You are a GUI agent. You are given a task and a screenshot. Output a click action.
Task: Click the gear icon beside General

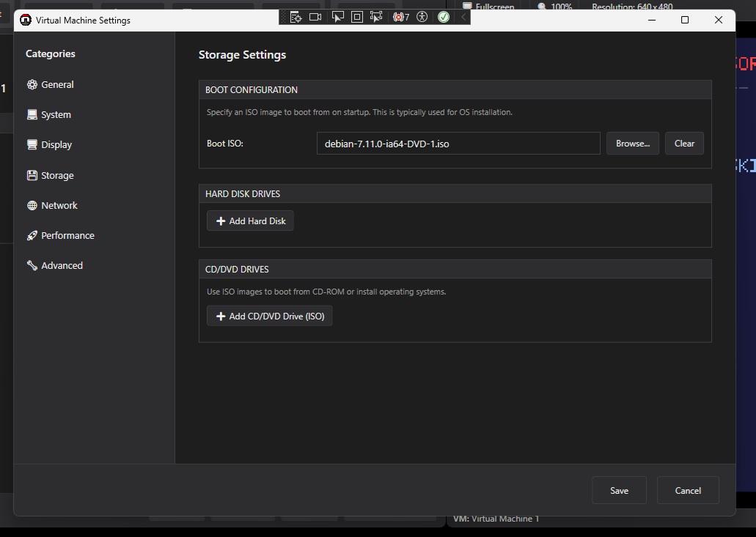click(32, 84)
